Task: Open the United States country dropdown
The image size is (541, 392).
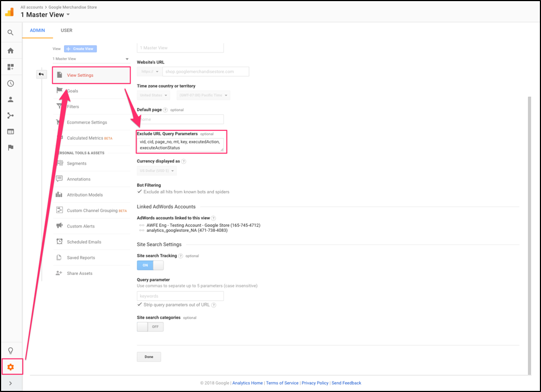Action: point(153,95)
